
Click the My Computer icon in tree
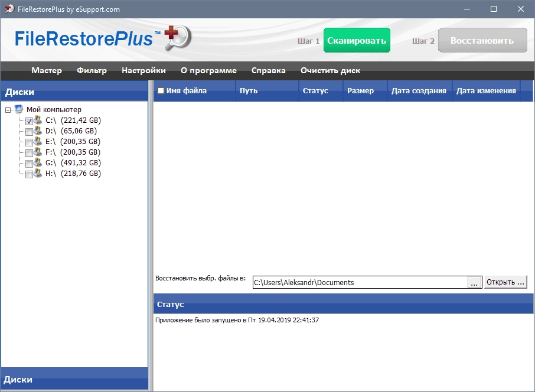19,109
